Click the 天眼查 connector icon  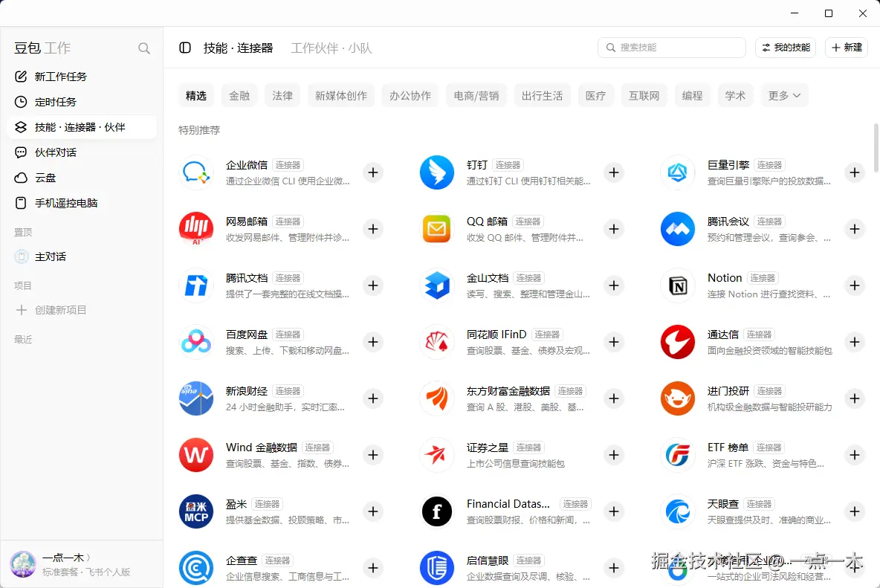pyautogui.click(x=677, y=511)
